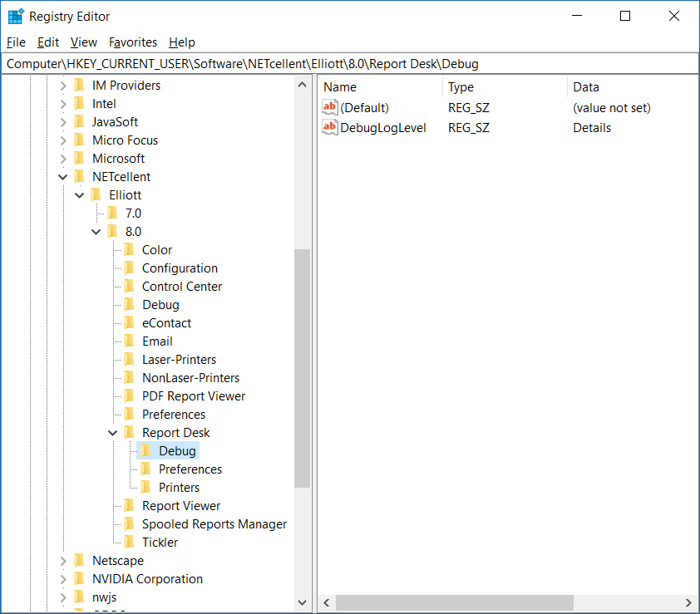
Task: Click the folder icon next to 7.0
Action: click(112, 213)
